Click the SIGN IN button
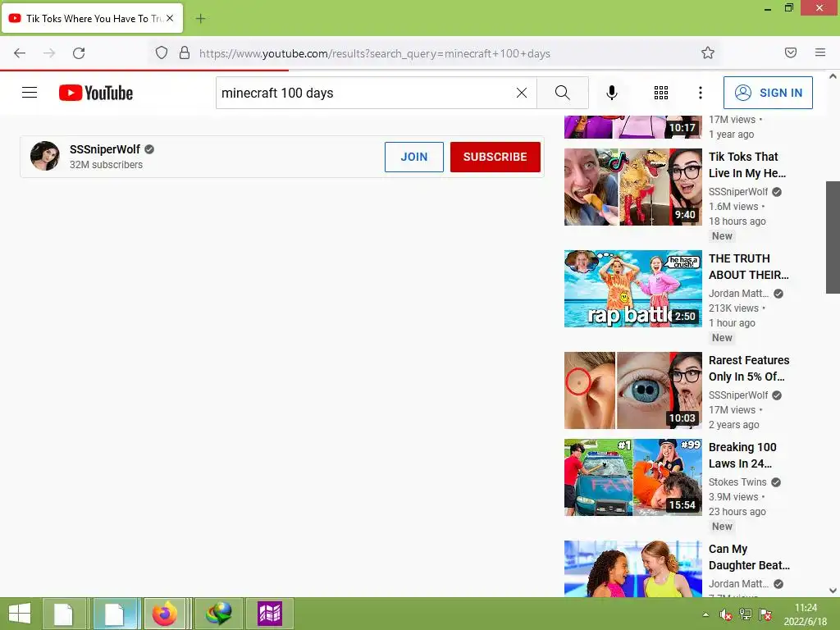The width and height of the screenshot is (840, 630). pyautogui.click(x=768, y=93)
